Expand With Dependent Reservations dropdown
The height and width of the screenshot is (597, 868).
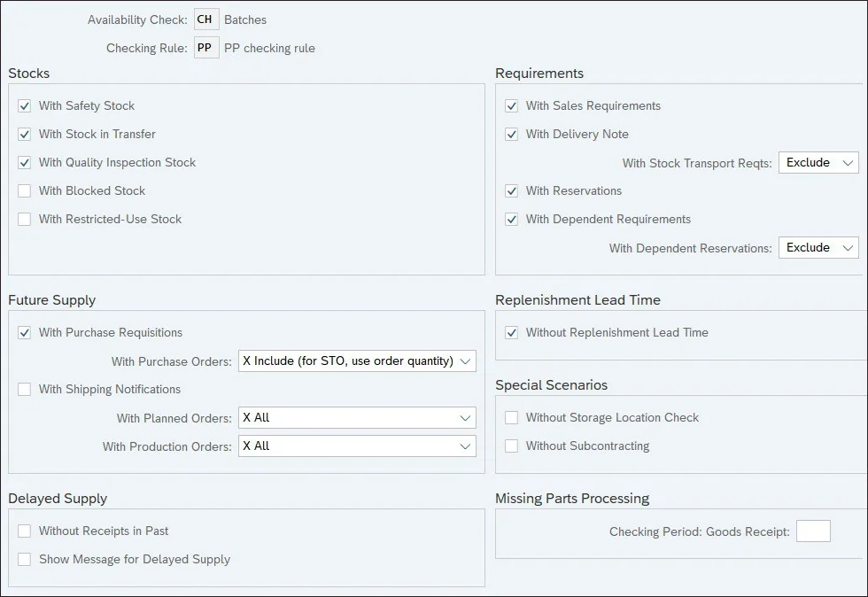pyautogui.click(x=818, y=248)
